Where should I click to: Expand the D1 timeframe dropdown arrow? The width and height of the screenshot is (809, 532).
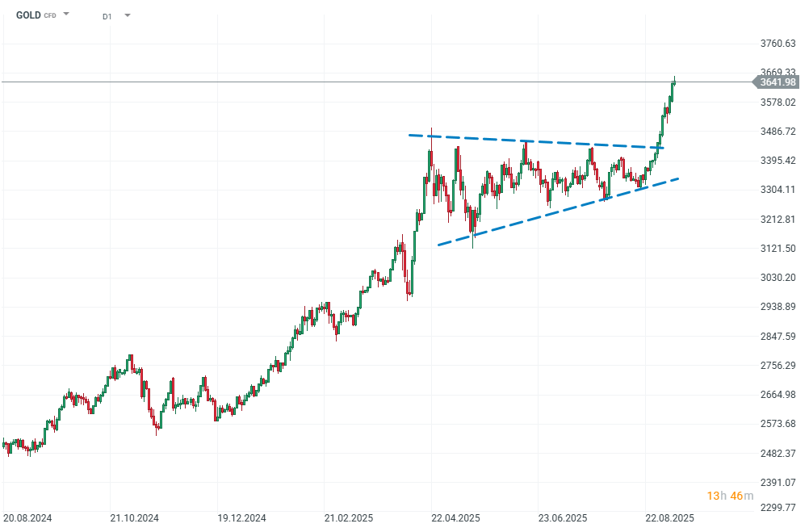tap(128, 15)
